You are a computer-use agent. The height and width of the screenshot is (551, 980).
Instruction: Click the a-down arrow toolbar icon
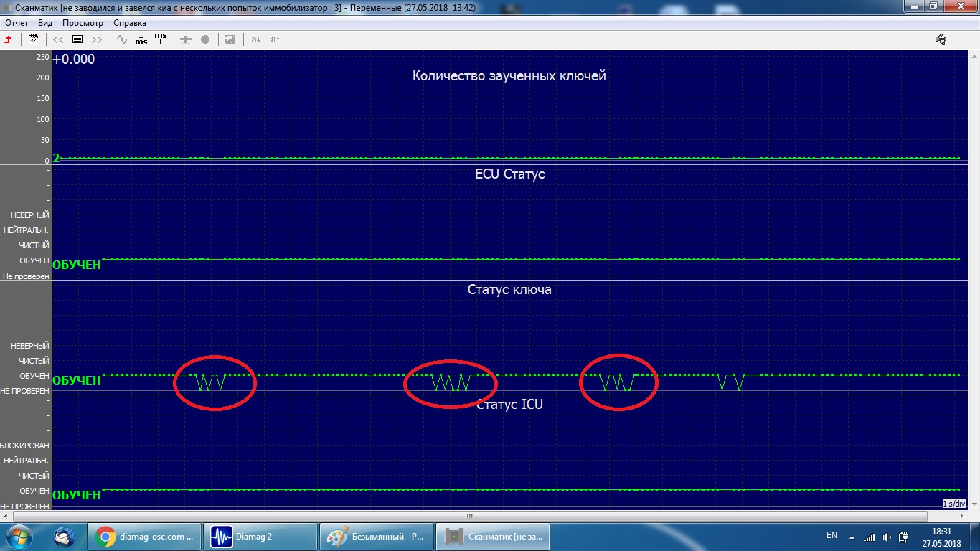[256, 39]
